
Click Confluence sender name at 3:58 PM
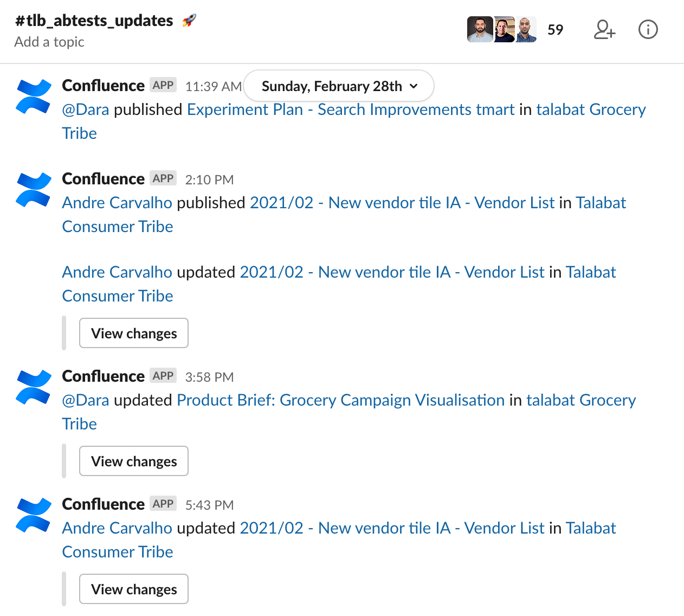(104, 376)
